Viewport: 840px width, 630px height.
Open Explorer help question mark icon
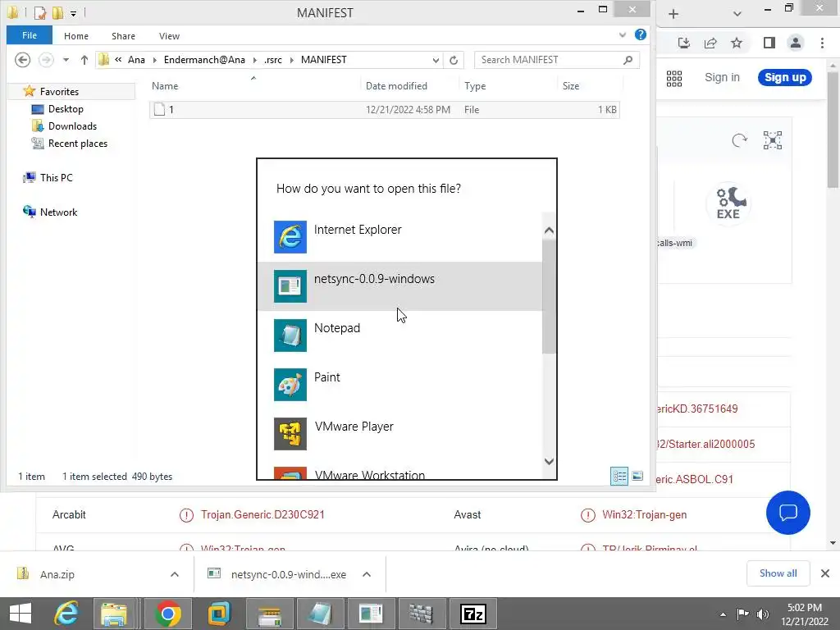(640, 34)
